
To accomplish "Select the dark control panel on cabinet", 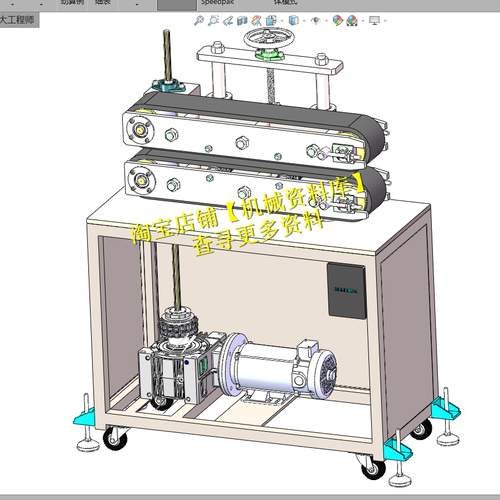I will click(347, 291).
